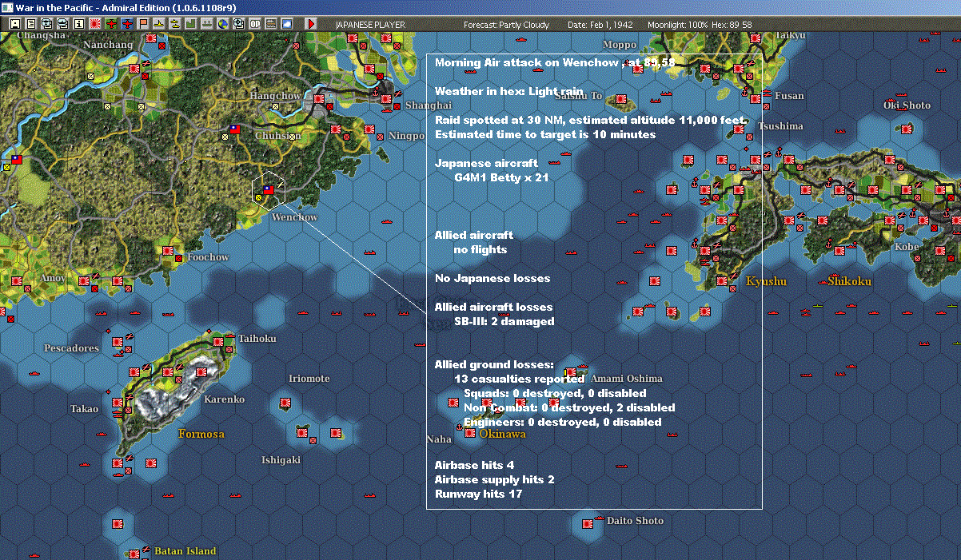This screenshot has height=560, width=961.
Task: Click 'SB-III: 2 damaged' line
Action: tap(504, 321)
